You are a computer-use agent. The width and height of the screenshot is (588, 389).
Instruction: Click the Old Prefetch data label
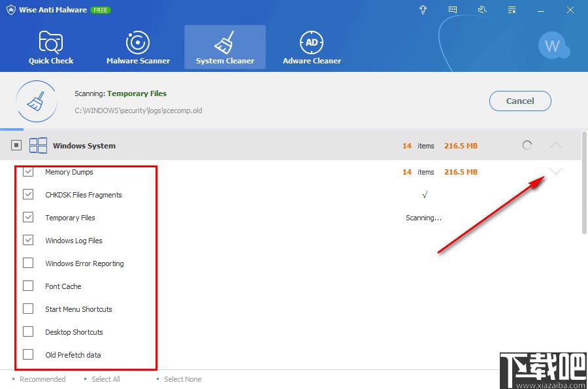click(73, 355)
